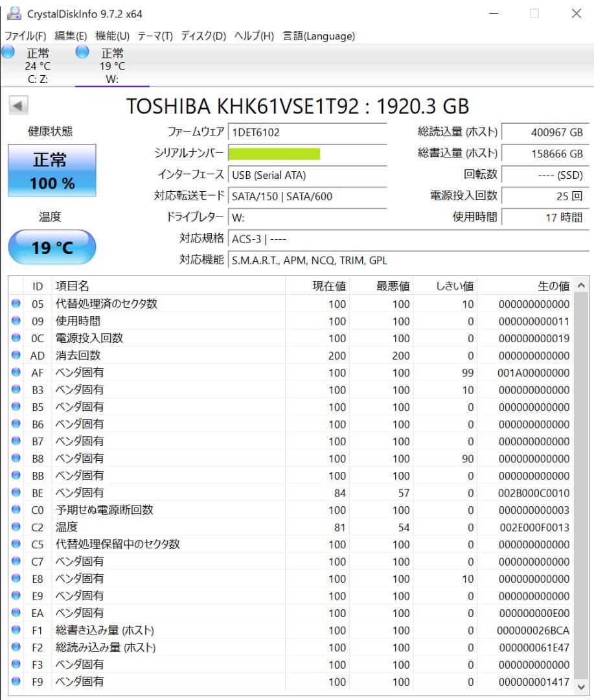Click the blue health dot for drive C: Z:
The height and width of the screenshot is (700, 594).
8,52
